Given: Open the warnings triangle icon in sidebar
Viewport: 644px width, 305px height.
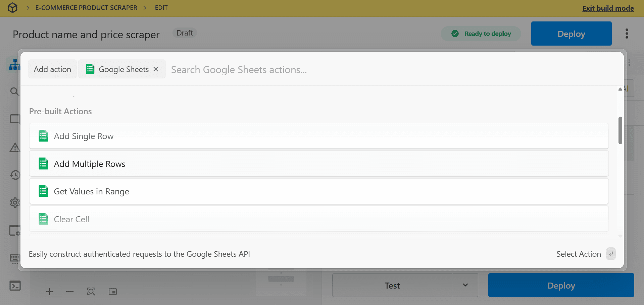Looking at the screenshot, I should point(15,147).
